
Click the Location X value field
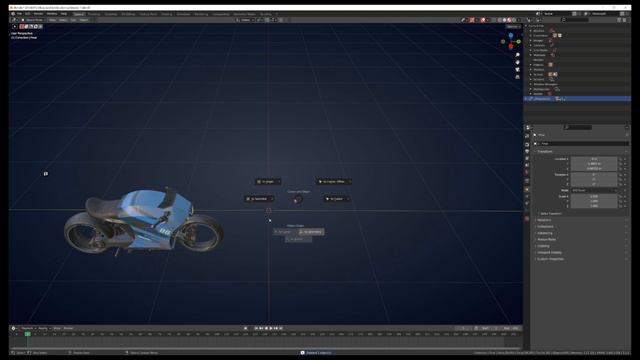(x=594, y=159)
